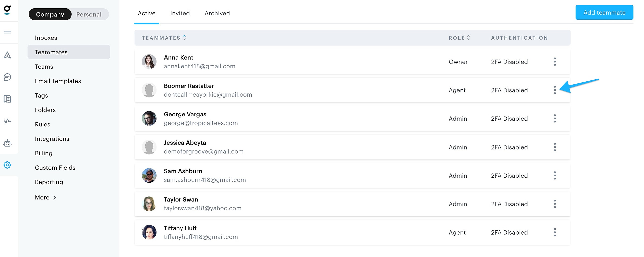Viewport: 644px width, 257px height.
Task: Open Rules in settings sidebar
Action: 43,124
